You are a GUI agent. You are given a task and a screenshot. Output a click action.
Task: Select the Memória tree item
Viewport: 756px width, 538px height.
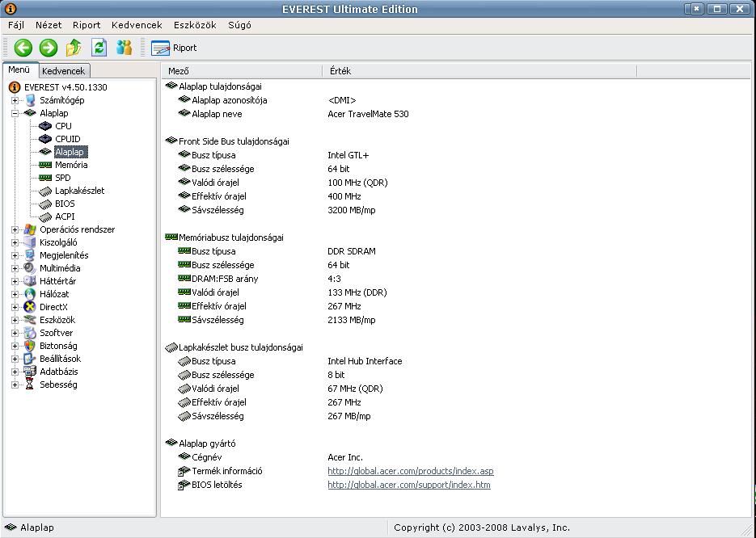coord(71,165)
